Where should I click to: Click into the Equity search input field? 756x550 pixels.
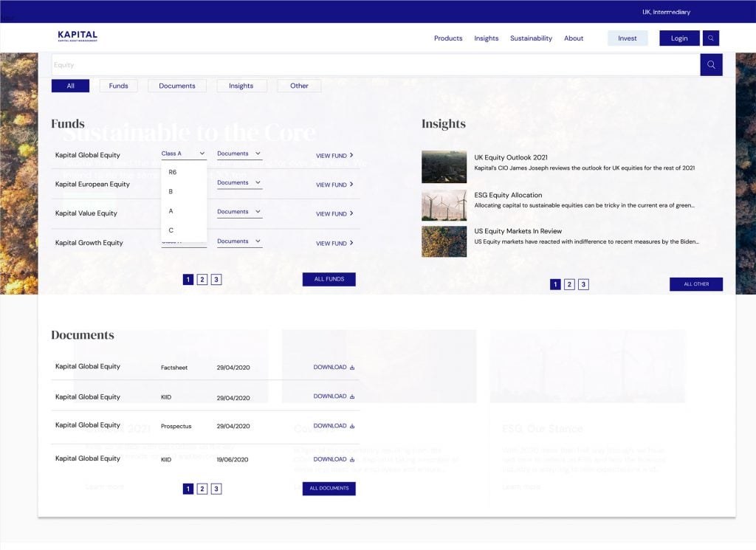tap(376, 64)
